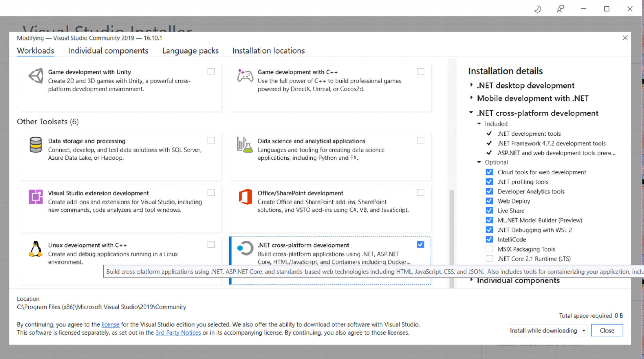Uncheck ML.NET Model Builder (Preview)
This screenshot has height=359, width=644.
pyautogui.click(x=489, y=220)
